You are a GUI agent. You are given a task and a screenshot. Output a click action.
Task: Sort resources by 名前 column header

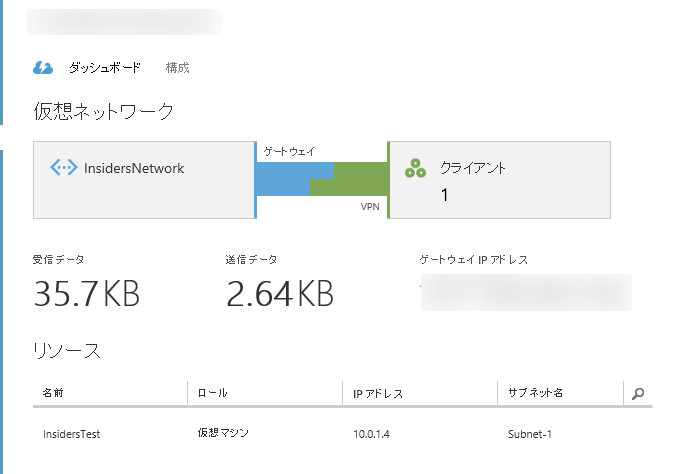pos(53,394)
